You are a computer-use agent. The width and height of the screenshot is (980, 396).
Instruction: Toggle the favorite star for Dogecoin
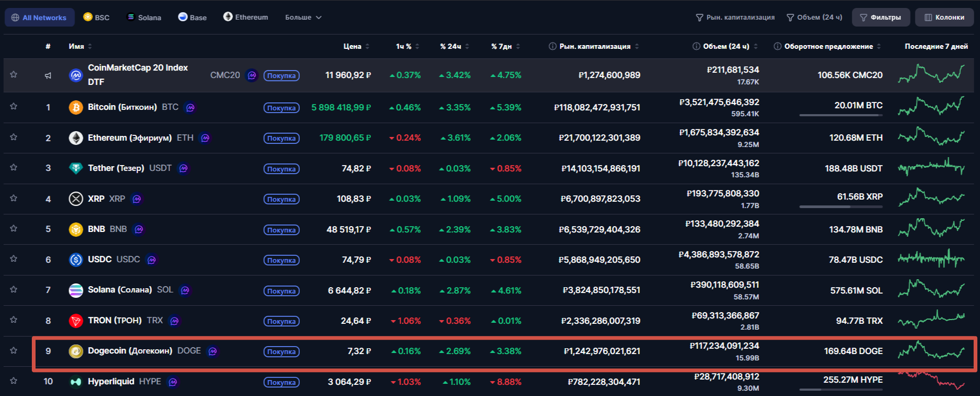tap(14, 351)
